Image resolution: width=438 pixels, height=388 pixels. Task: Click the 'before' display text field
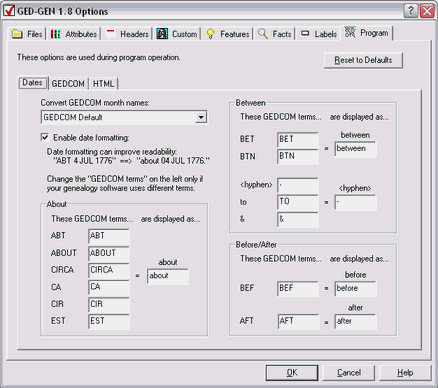click(x=356, y=289)
